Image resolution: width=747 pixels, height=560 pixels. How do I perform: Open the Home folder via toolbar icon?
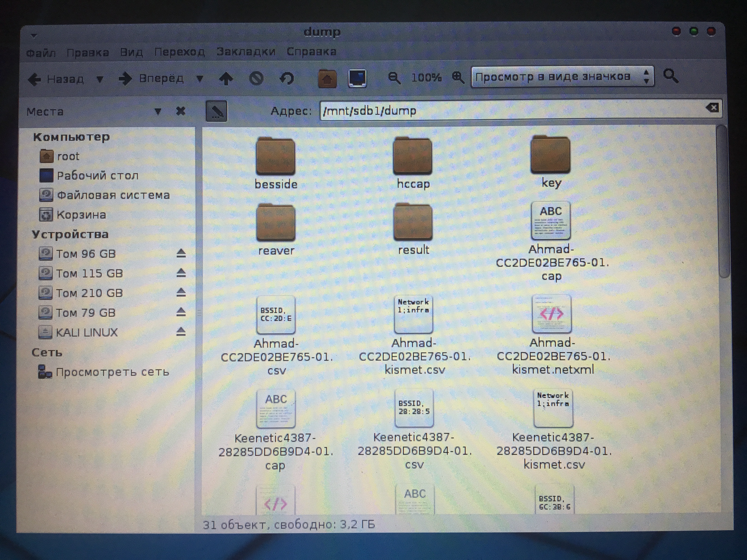(327, 79)
